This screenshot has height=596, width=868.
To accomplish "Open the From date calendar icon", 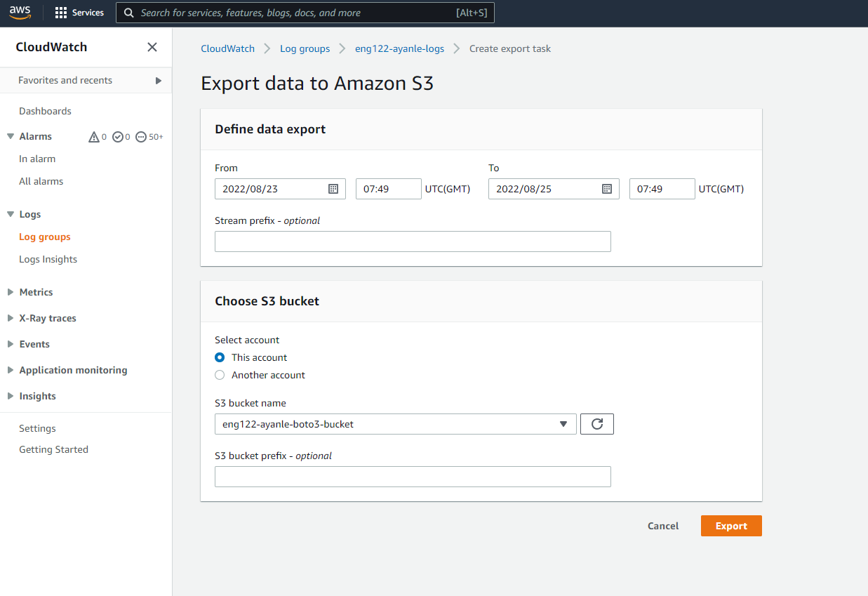I will [333, 189].
